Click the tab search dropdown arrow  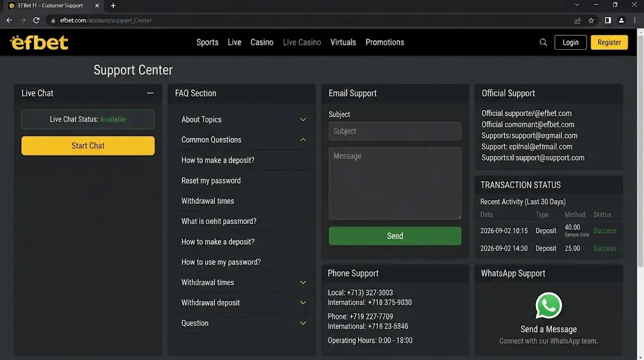(577, 5)
